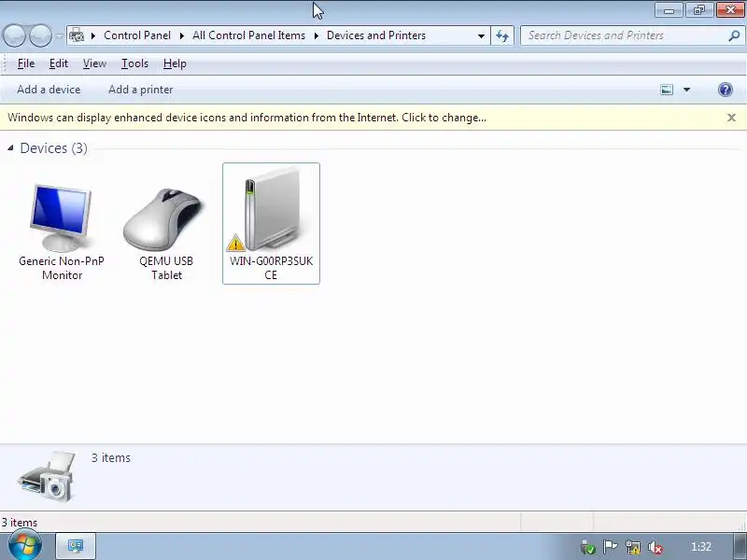This screenshot has width=747, height=560.
Task: Open the address bar history dropdown
Action: [481, 35]
